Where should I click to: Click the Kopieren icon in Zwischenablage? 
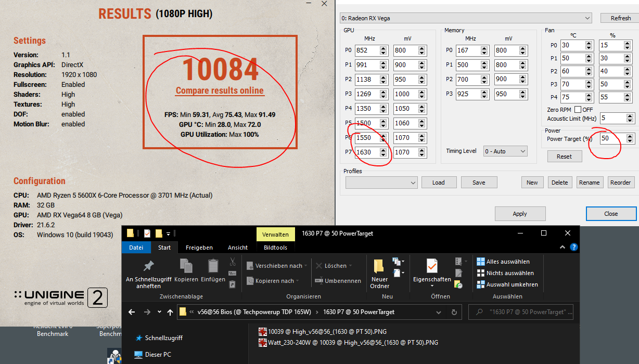click(x=186, y=266)
